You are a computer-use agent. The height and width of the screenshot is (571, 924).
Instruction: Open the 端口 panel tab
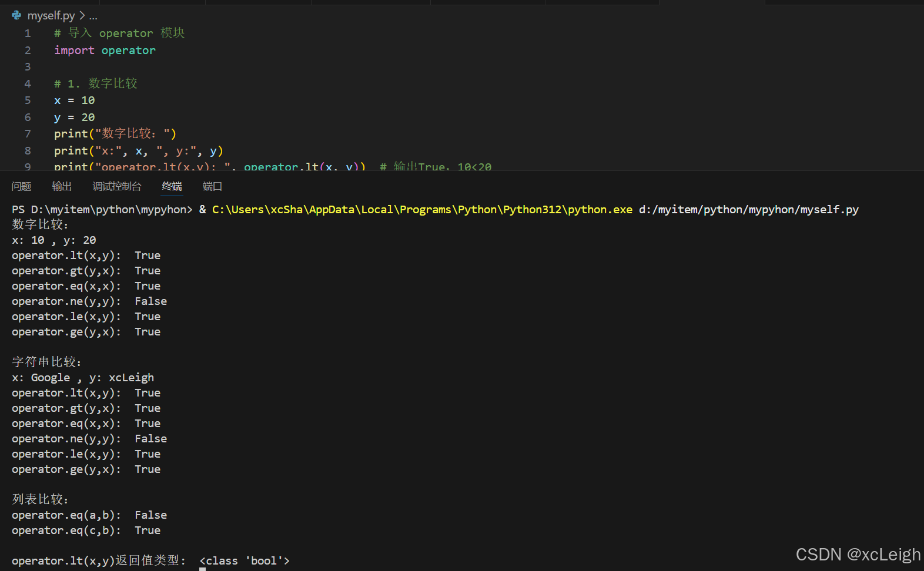(212, 186)
